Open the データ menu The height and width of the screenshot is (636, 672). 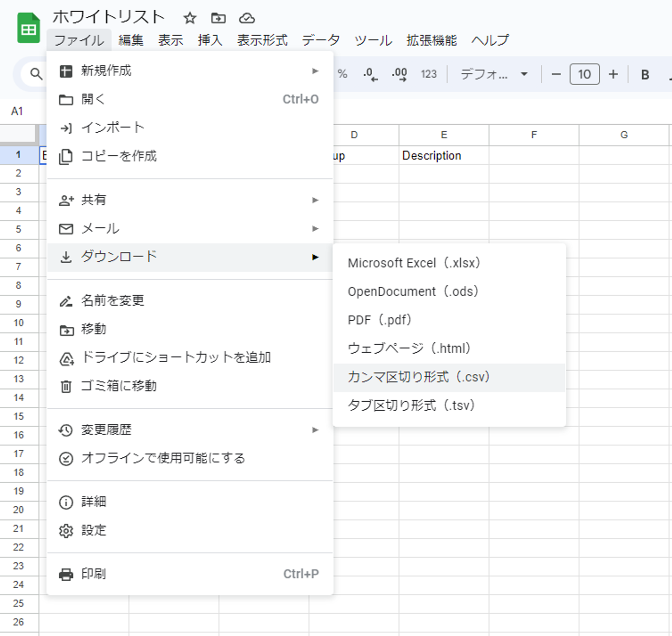(x=321, y=40)
